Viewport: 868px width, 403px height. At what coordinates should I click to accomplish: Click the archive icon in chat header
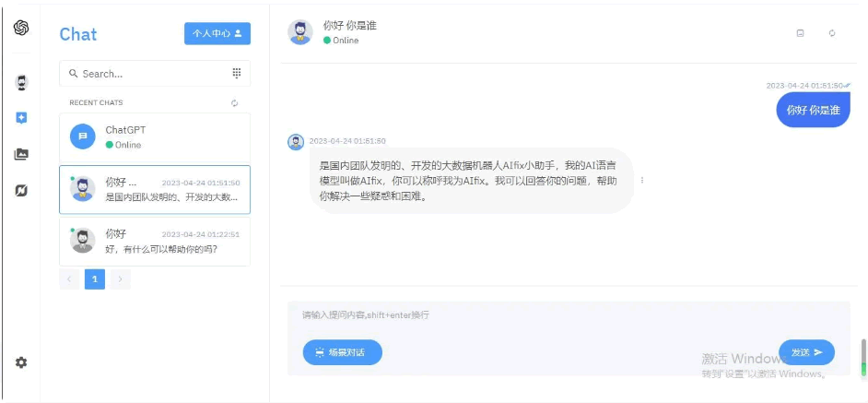pos(800,33)
